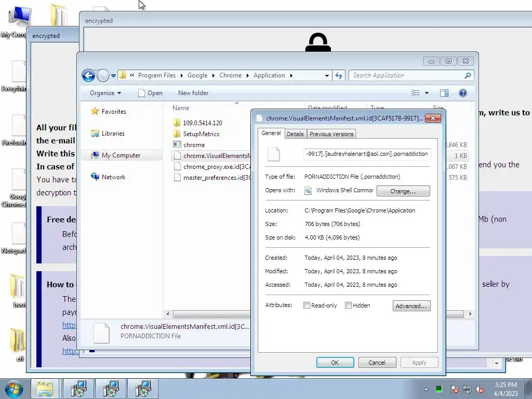Open the Organize menu
This screenshot has height=399, width=532.
click(x=105, y=93)
